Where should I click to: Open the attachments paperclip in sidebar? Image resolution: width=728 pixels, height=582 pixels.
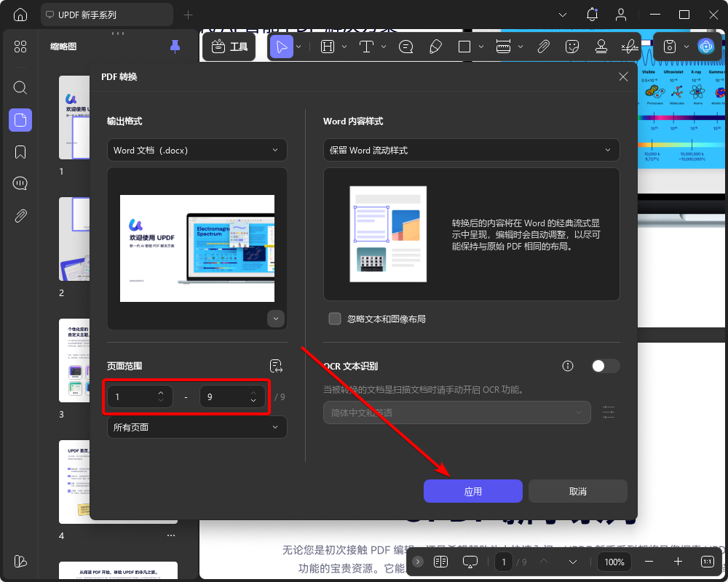point(20,216)
